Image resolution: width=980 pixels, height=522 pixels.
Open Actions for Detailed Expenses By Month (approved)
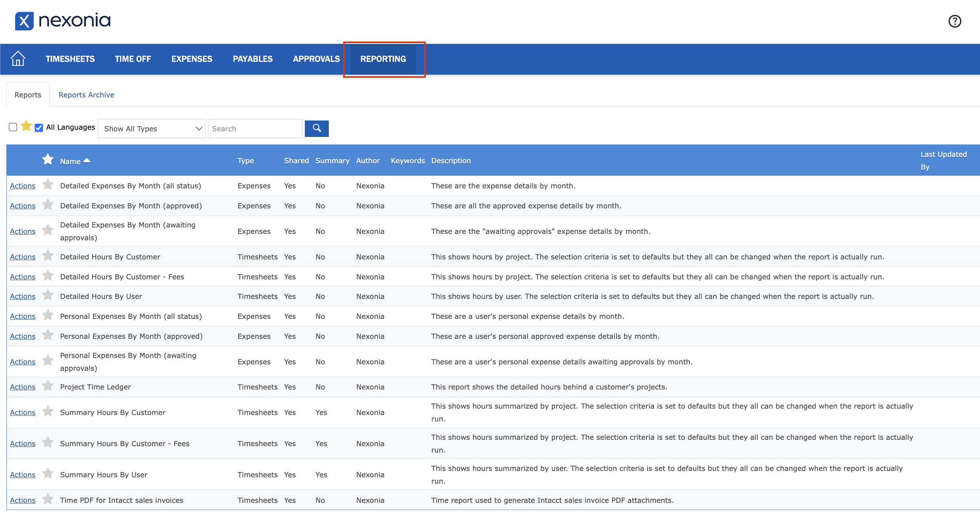(23, 206)
